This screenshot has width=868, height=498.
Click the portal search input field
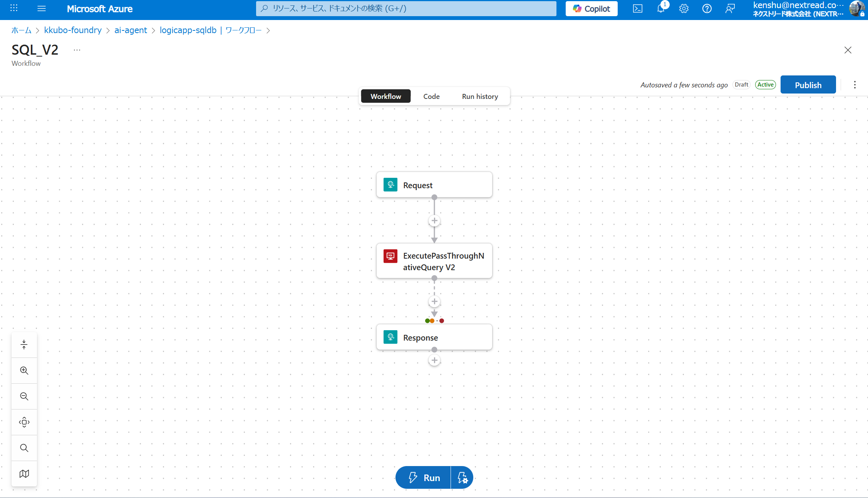click(406, 8)
